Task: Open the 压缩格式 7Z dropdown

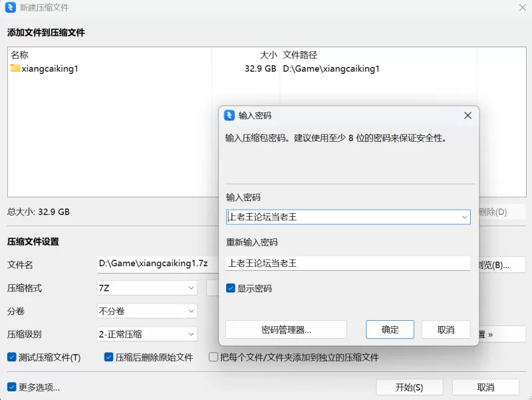Action: tap(147, 288)
